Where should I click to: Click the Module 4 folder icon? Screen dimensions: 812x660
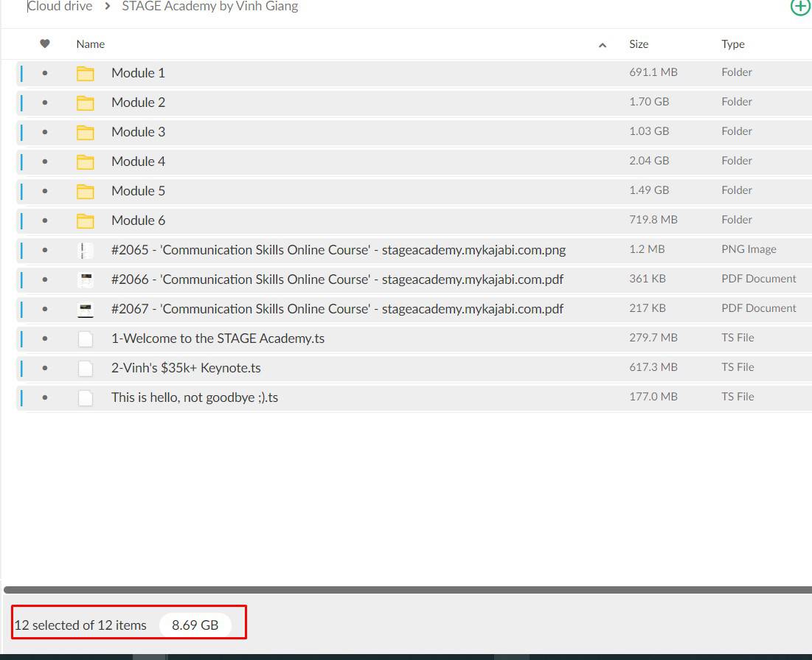[86, 161]
